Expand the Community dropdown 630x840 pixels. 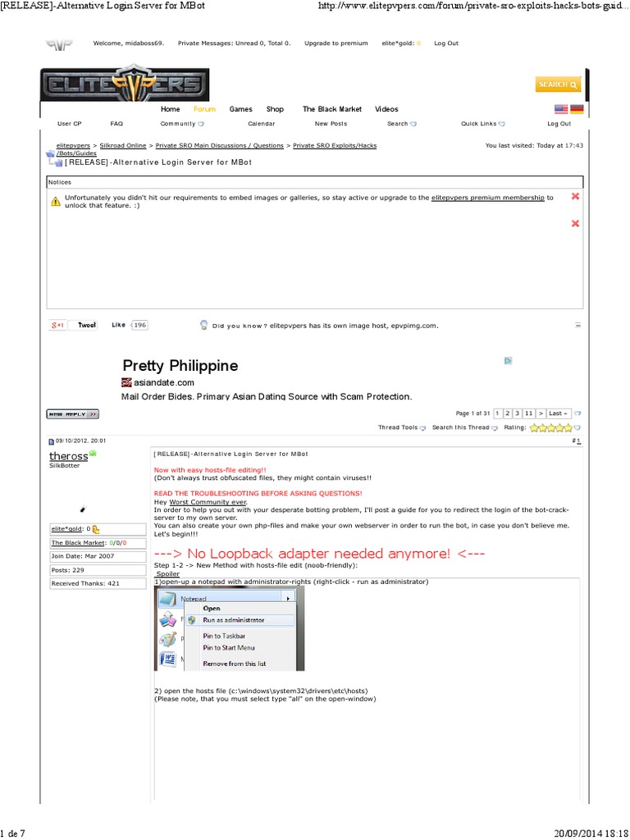pyautogui.click(x=182, y=124)
